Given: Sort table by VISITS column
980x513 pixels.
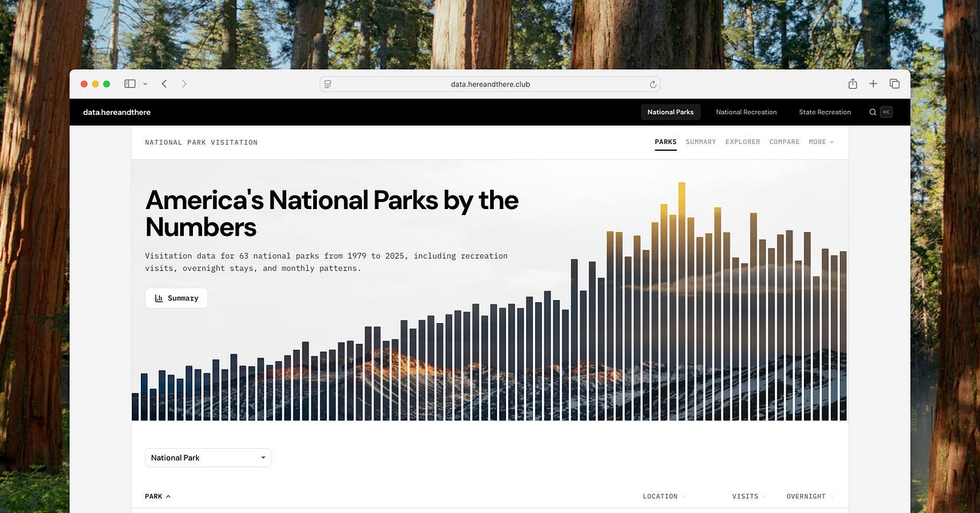Looking at the screenshot, I should [749, 496].
